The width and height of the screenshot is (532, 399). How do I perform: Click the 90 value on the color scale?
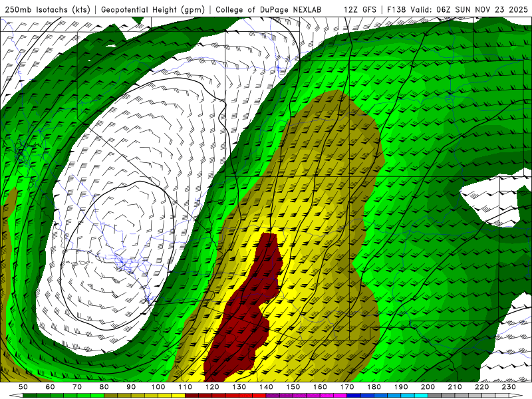[131, 387]
